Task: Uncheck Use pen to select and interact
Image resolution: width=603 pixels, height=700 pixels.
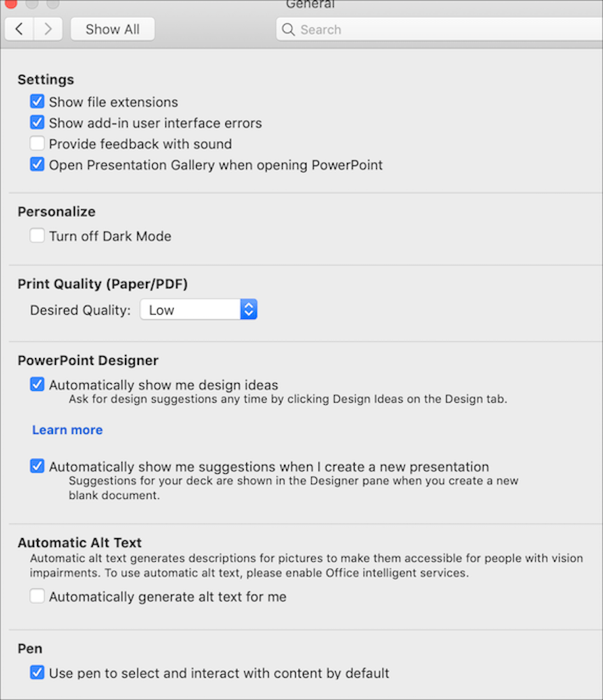Action: [37, 673]
